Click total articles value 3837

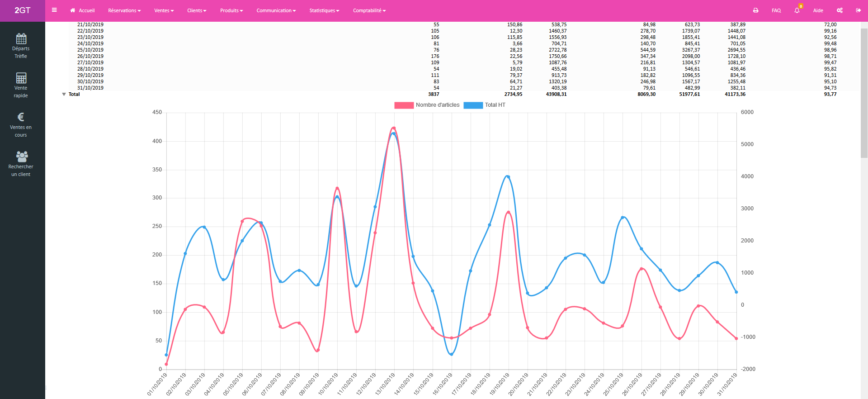(x=434, y=94)
